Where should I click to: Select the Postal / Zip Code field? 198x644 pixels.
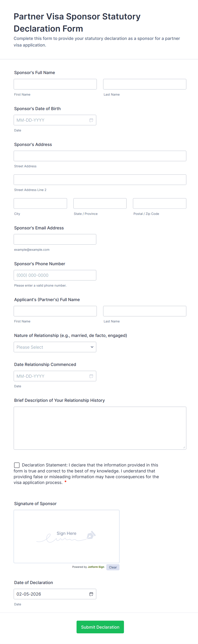159,204
